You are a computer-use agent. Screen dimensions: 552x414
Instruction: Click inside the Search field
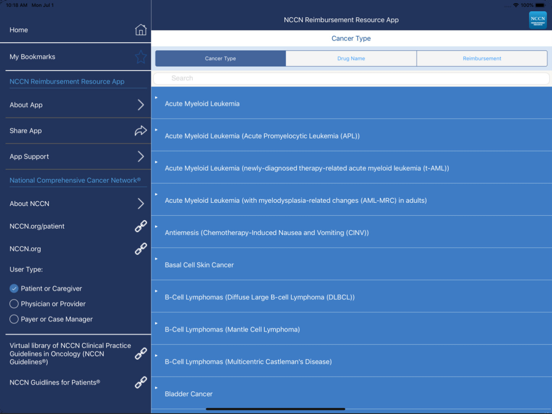click(351, 78)
